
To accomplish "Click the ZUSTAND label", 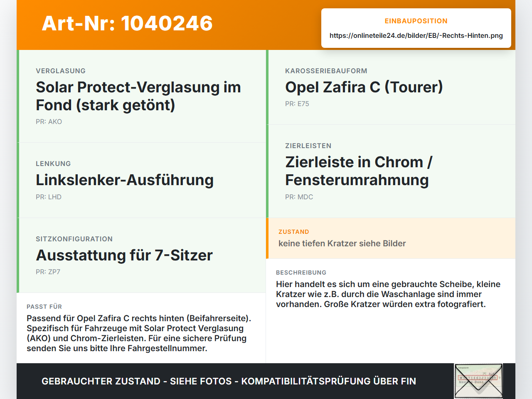I will (x=294, y=232).
